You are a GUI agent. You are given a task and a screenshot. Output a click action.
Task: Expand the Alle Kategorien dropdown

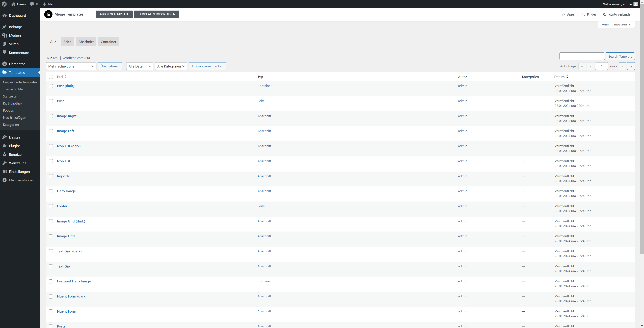pos(171,66)
